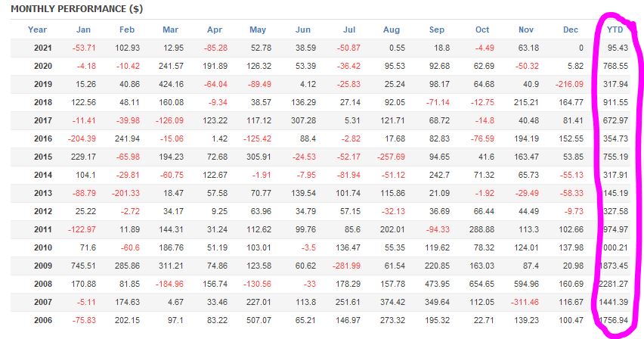Click the Jan column header
Screen dimensions: 644x339
tap(85, 30)
